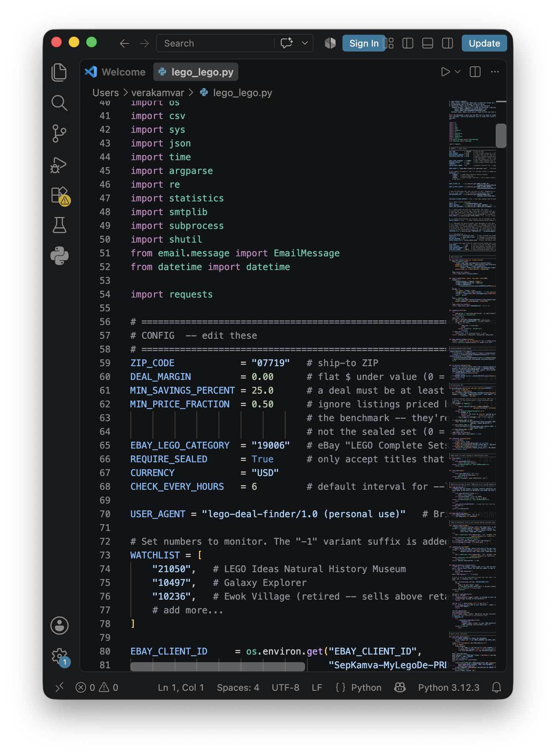Click the EmailMessage import name
Screen dimensions: 556x756
307,253
